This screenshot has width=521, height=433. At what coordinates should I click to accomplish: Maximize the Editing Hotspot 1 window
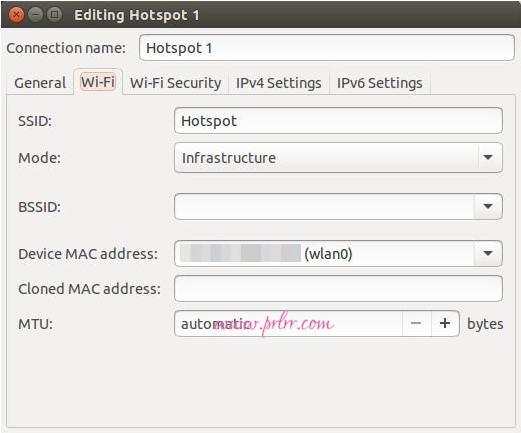[x=54, y=15]
